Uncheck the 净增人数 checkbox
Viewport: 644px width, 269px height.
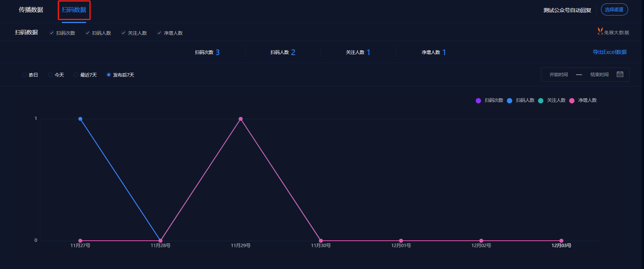coord(159,33)
